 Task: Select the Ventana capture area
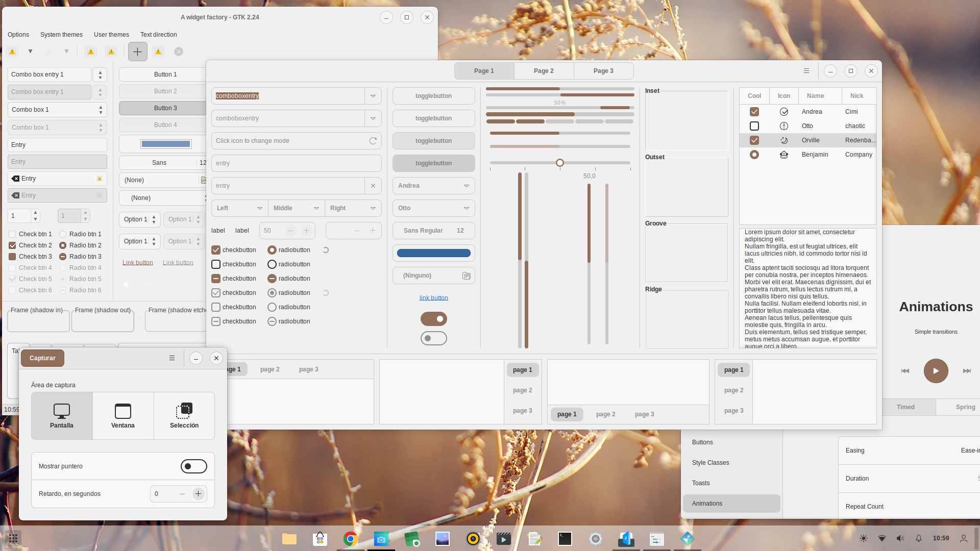[123, 416]
